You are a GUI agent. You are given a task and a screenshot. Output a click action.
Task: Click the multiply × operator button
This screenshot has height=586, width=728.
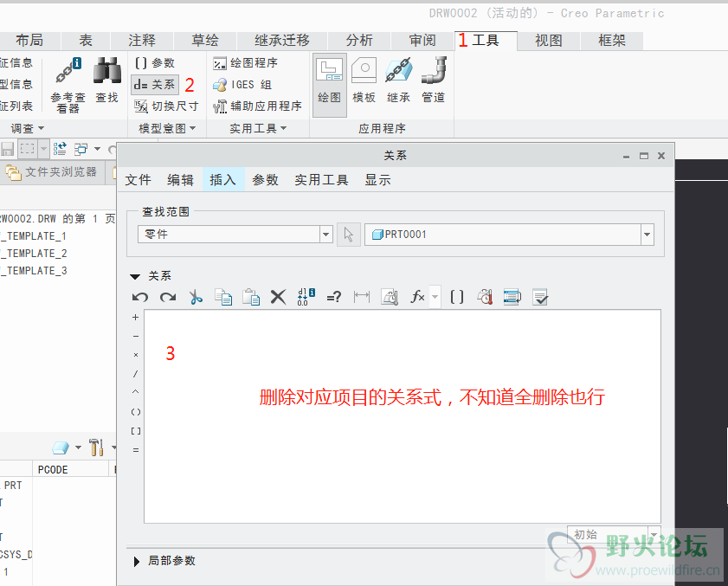point(136,355)
